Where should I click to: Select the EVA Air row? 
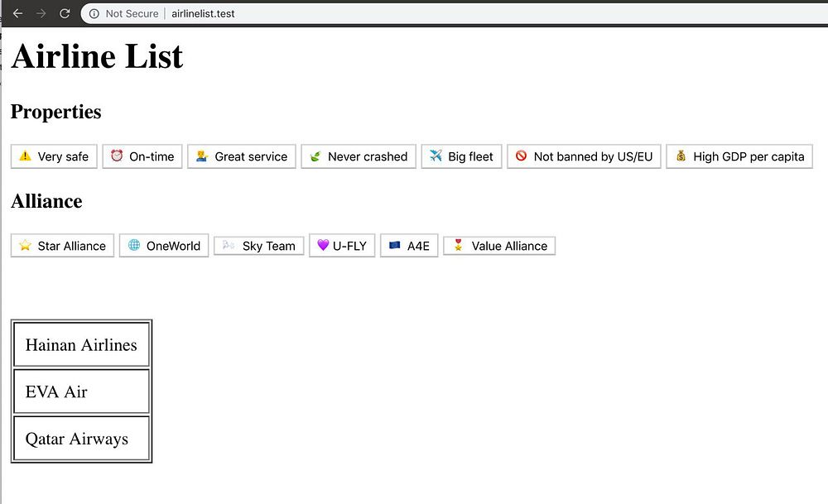pyautogui.click(x=81, y=391)
